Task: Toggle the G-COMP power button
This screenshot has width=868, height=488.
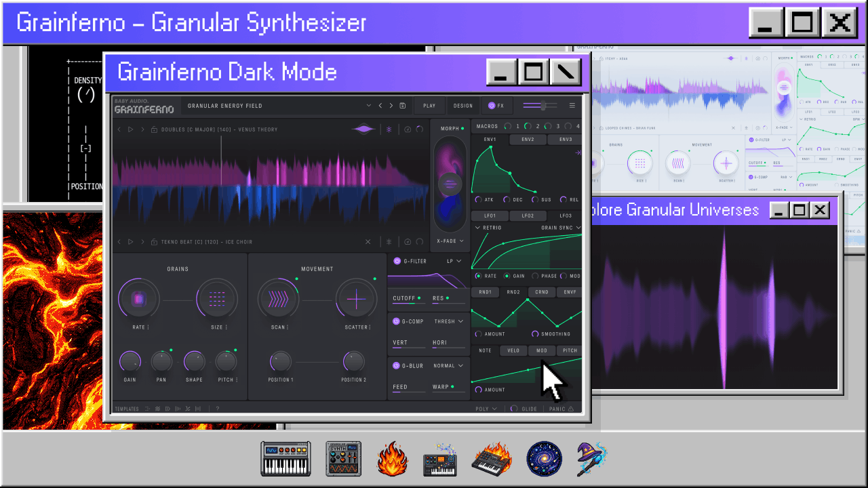Action: (397, 322)
